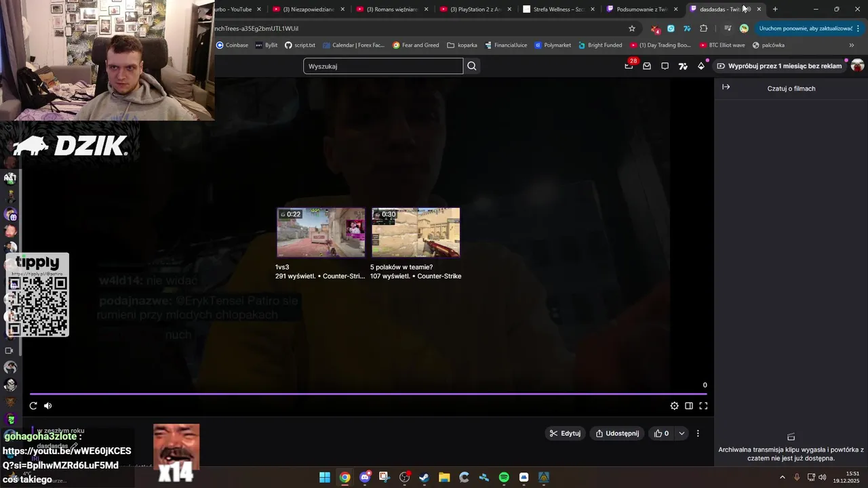
Task: Switch to the PlayStation 2 tab
Action: pos(475,9)
